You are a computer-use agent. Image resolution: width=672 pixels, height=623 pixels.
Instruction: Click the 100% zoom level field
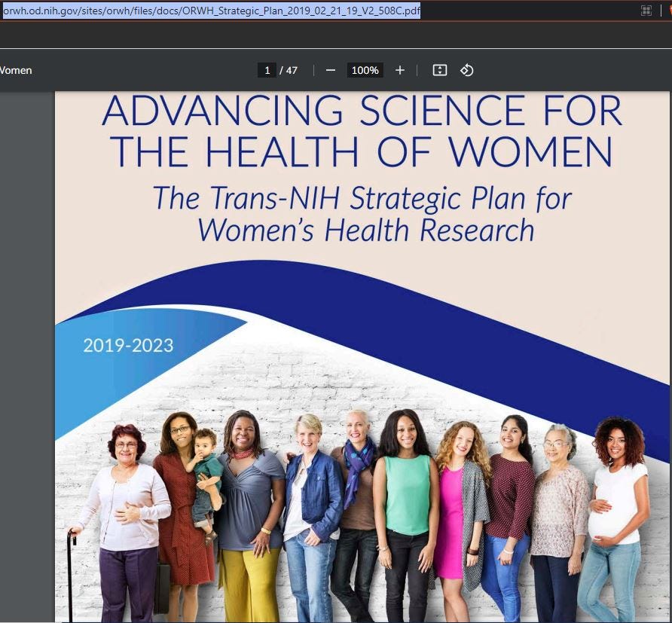point(365,70)
